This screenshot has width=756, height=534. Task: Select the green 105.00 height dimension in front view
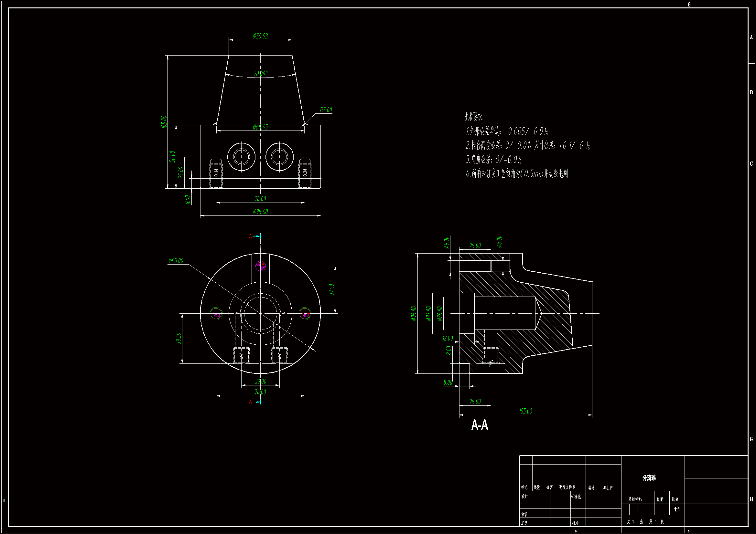pyautogui.click(x=164, y=122)
